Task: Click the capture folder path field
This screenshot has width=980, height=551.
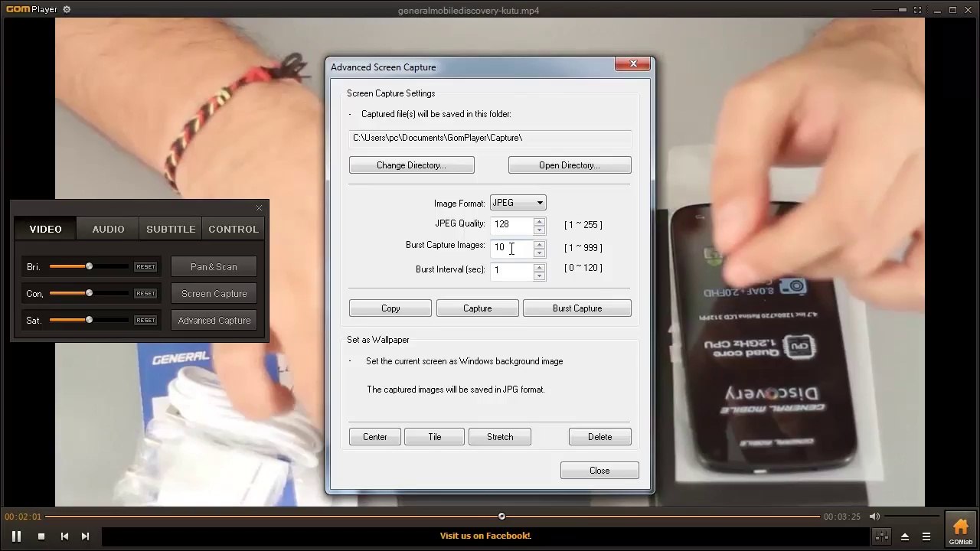Action: coord(490,138)
